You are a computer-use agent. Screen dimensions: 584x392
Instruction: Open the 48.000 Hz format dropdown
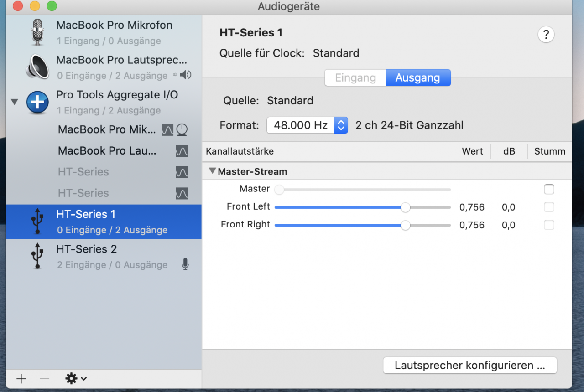click(308, 125)
